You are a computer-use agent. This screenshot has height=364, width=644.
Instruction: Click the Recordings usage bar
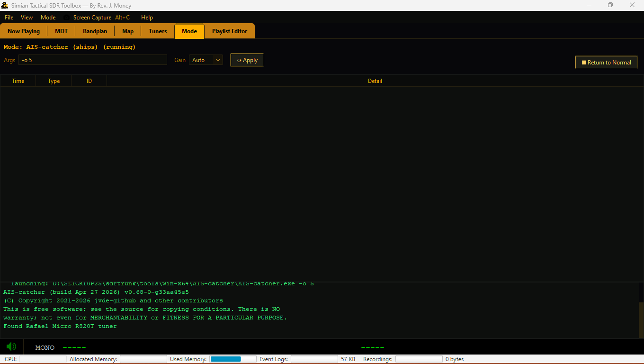pyautogui.click(x=419, y=359)
